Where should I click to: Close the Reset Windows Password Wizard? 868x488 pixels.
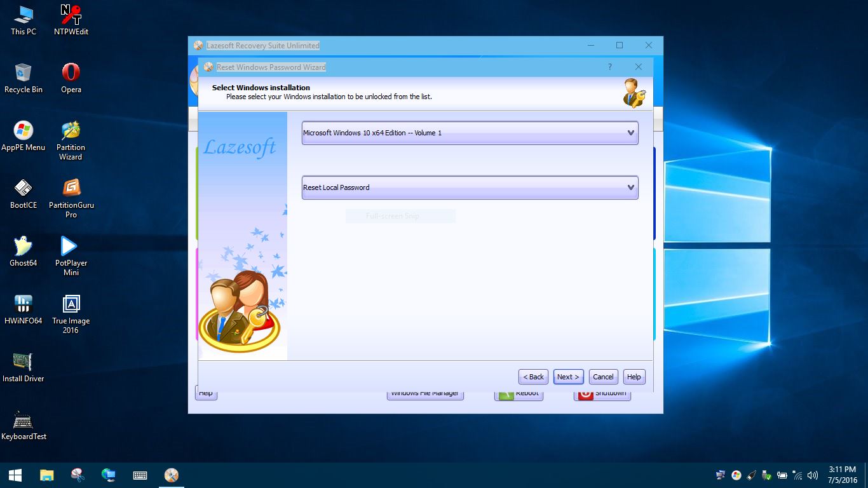point(639,67)
